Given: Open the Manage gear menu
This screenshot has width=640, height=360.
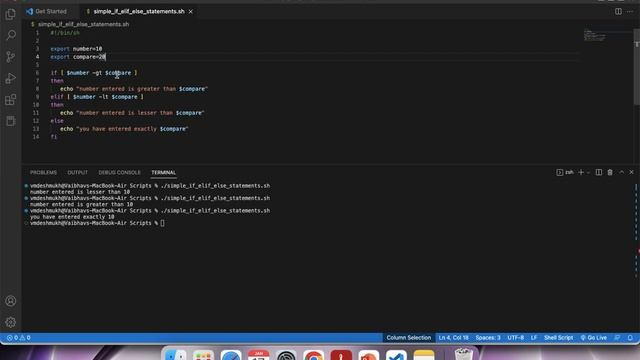Looking at the screenshot, I should 11,322.
